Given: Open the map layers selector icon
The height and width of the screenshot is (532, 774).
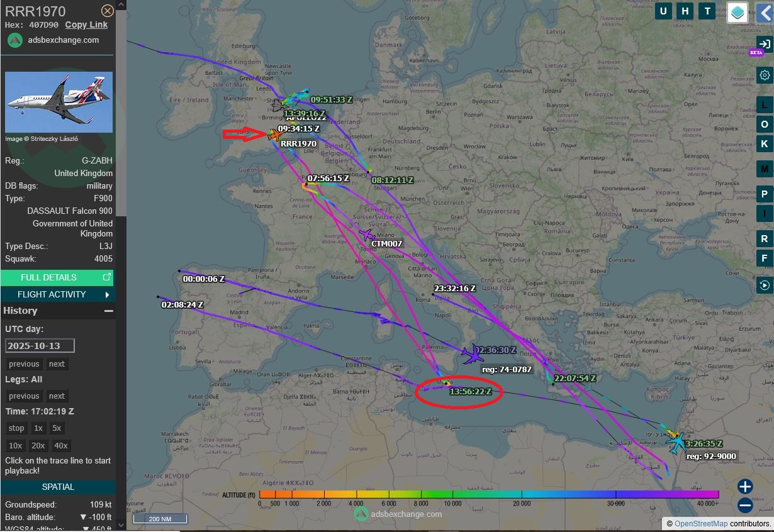Looking at the screenshot, I should tap(738, 12).
